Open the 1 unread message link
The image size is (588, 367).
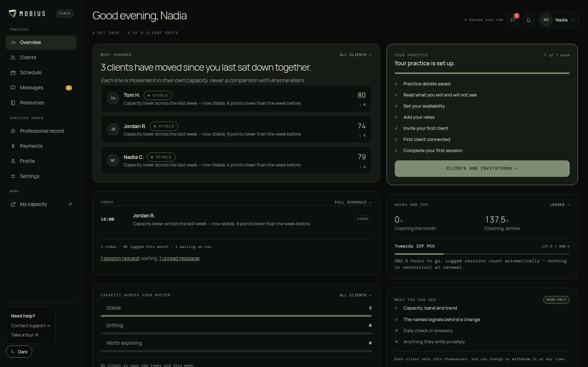pos(179,259)
